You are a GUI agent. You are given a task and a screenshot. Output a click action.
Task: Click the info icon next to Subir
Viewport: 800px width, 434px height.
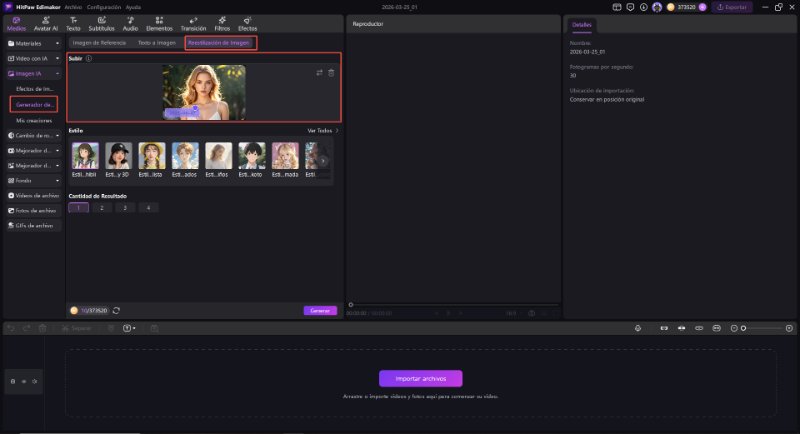coord(90,59)
